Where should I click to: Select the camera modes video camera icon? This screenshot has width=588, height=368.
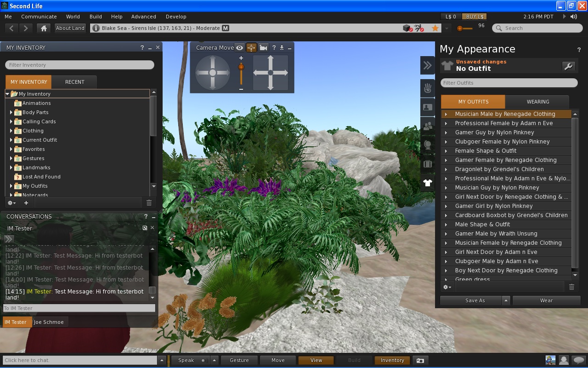pyautogui.click(x=263, y=48)
